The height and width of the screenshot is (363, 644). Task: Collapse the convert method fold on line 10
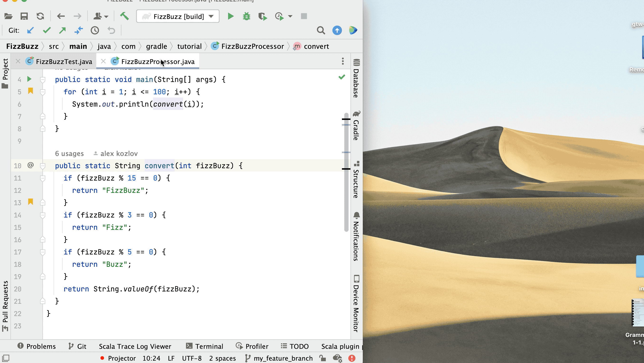pos(43,166)
